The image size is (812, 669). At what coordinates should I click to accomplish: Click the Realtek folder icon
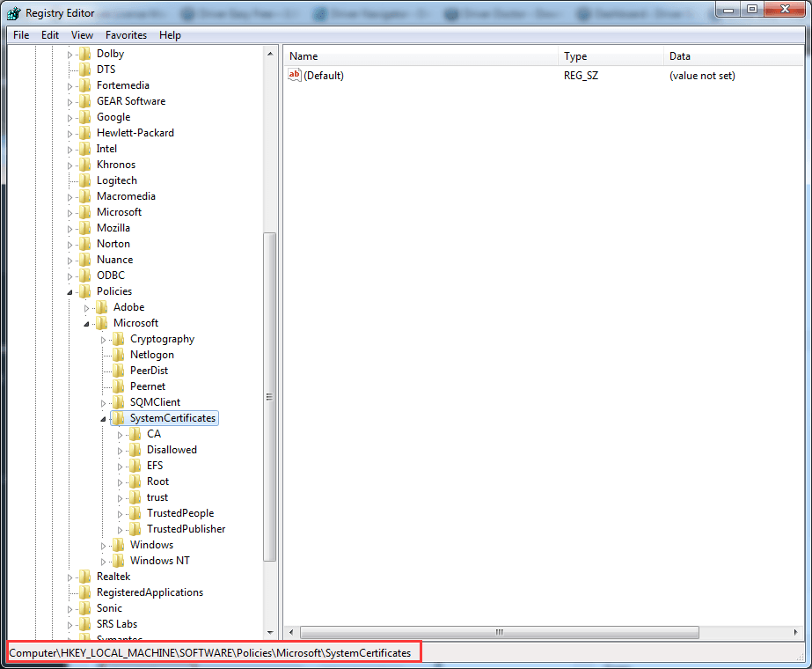84,577
